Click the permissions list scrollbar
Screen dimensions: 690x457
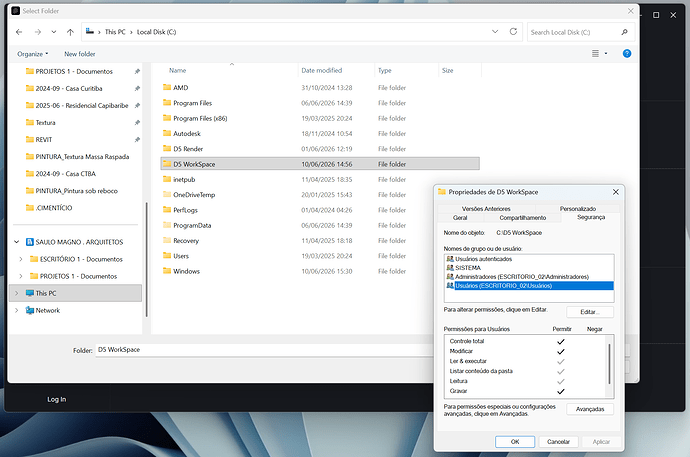click(x=609, y=366)
